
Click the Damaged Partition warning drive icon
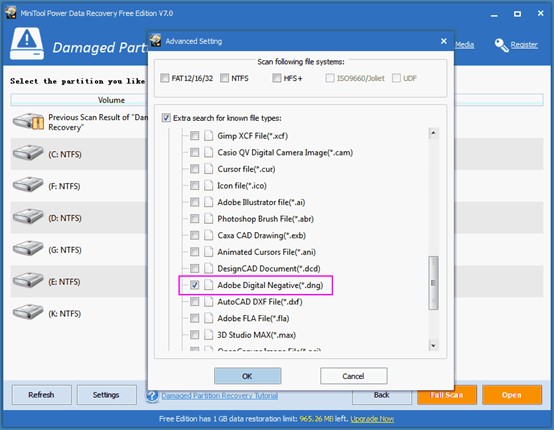tap(27, 44)
